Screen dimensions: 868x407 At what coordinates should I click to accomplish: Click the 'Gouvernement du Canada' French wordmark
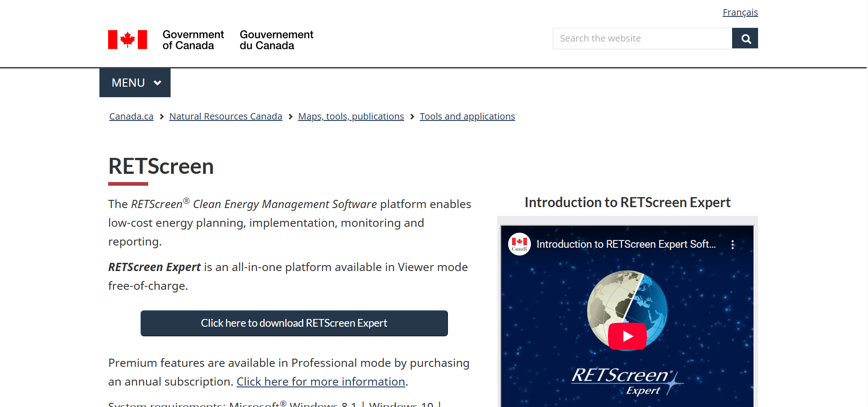[x=276, y=40]
